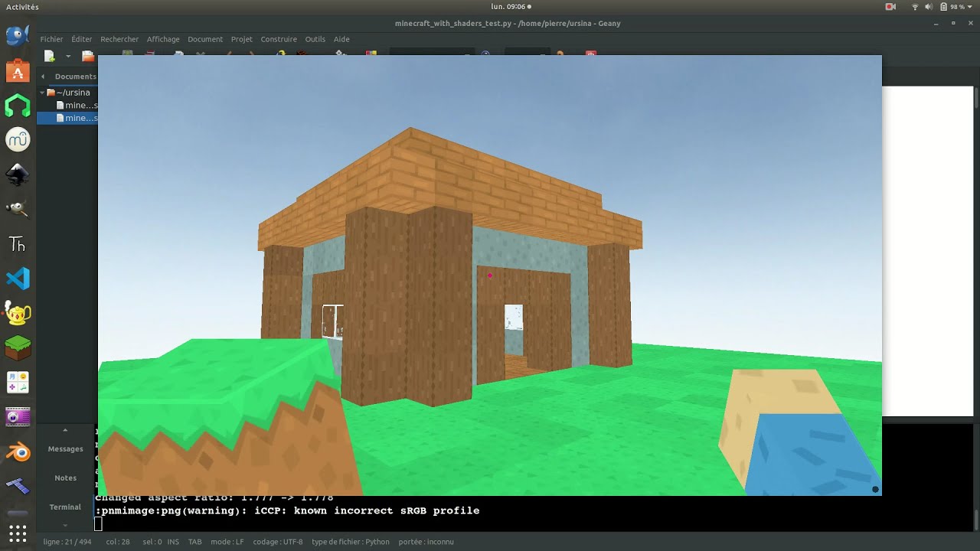Open the Outils menu

click(315, 39)
